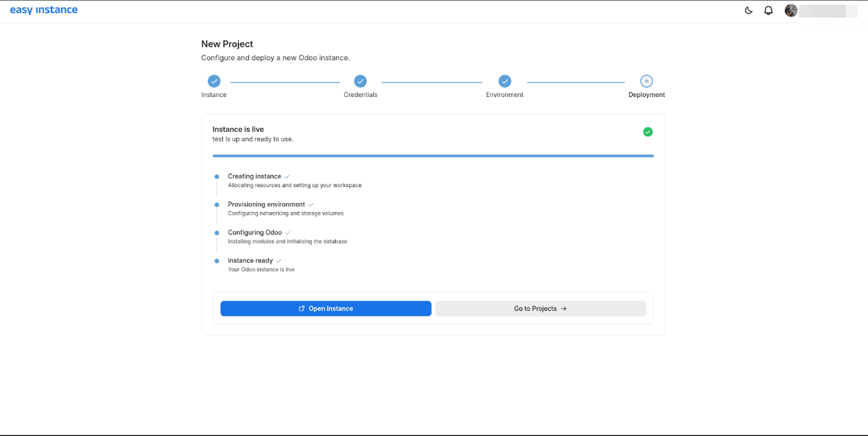
Task: Select the Instance step checkmark circle
Action: (214, 81)
